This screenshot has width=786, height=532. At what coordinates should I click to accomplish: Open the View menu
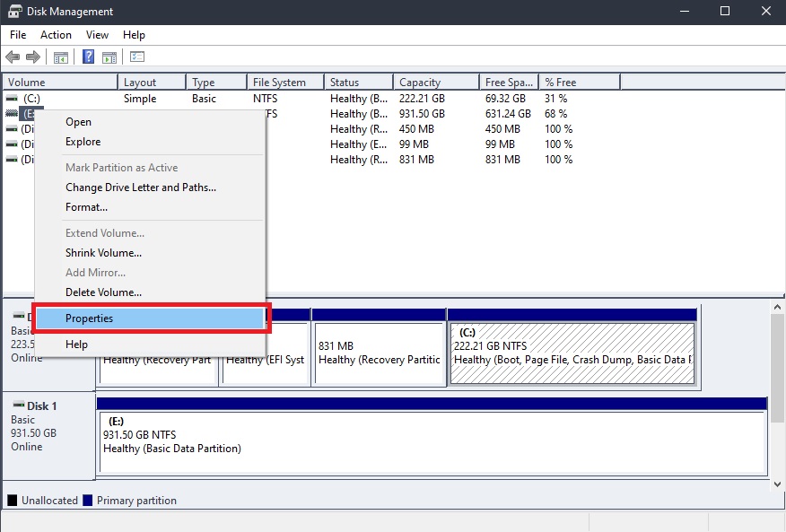point(97,35)
